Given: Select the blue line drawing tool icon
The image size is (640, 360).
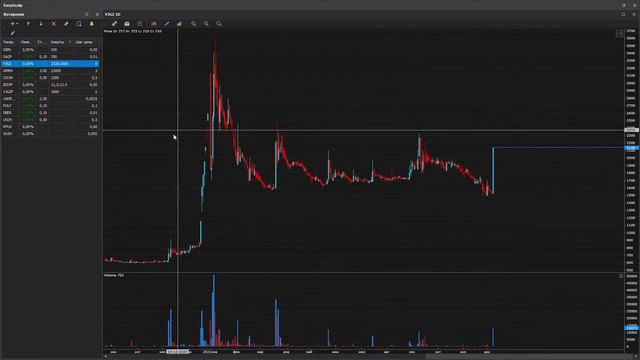Looking at the screenshot, I should 167,24.
